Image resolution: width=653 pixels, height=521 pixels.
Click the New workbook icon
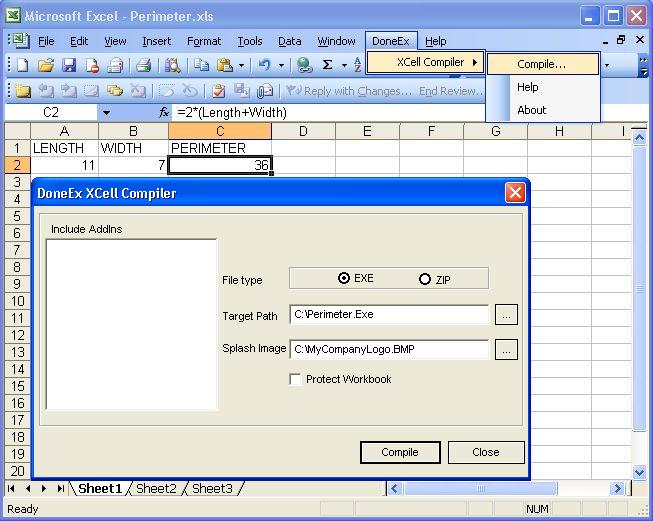[22, 65]
